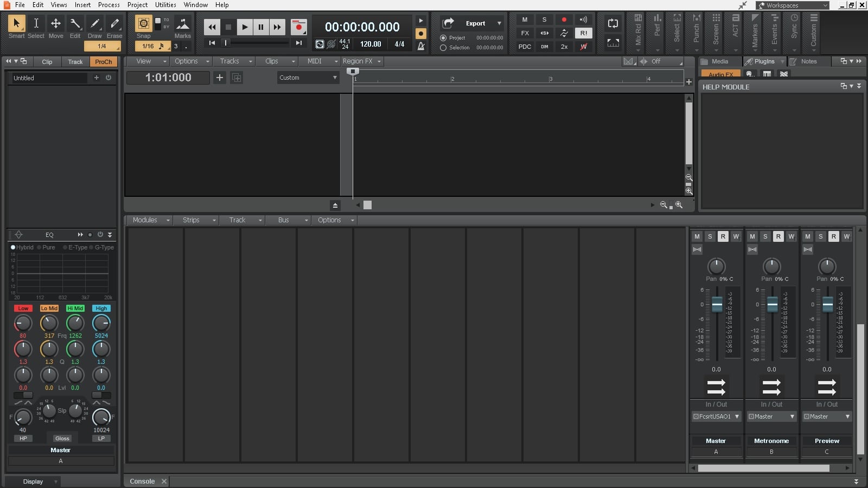Click the Hi Mid EQ band button
The image size is (868, 488).
click(75, 308)
